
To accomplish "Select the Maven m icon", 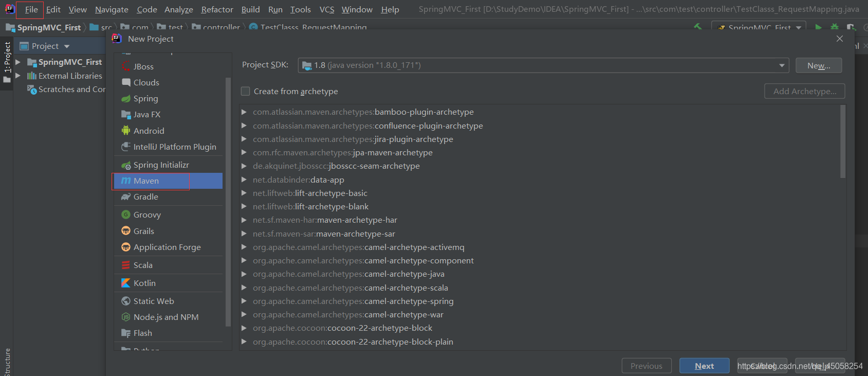I will click(x=126, y=181).
